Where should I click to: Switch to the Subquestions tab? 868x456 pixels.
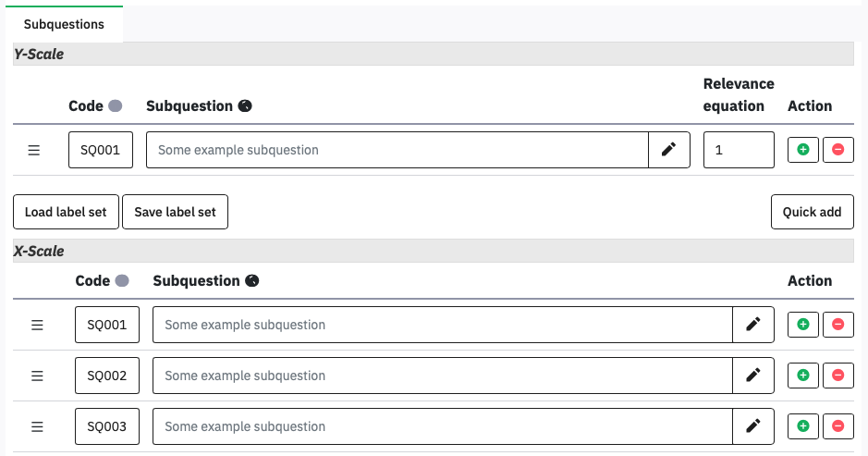click(64, 24)
